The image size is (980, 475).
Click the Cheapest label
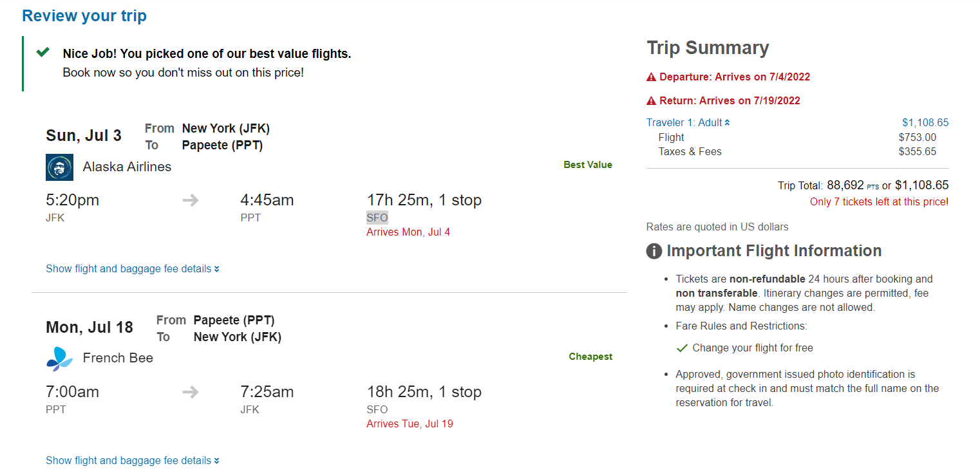590,356
